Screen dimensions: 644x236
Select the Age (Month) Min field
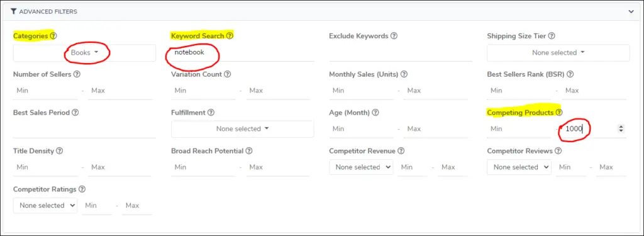pos(361,128)
